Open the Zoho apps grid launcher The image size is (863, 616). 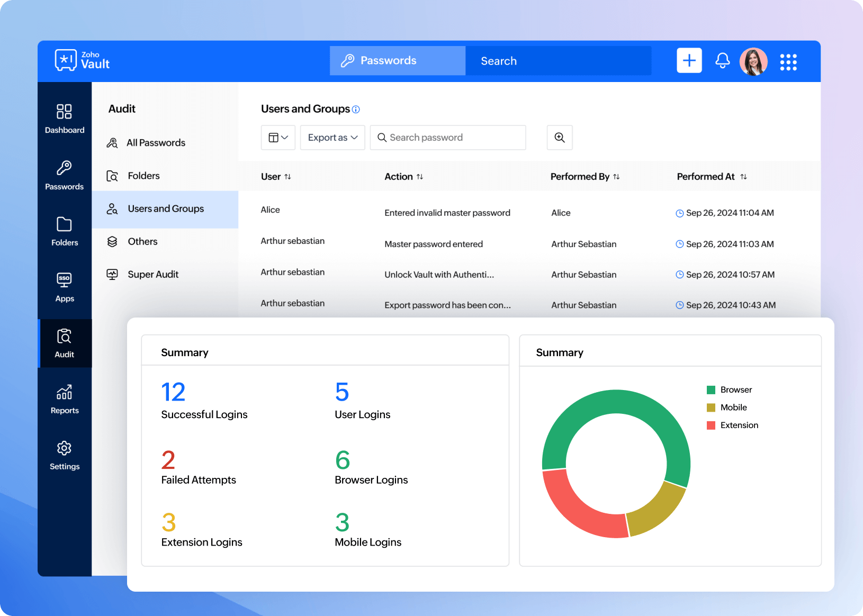788,61
